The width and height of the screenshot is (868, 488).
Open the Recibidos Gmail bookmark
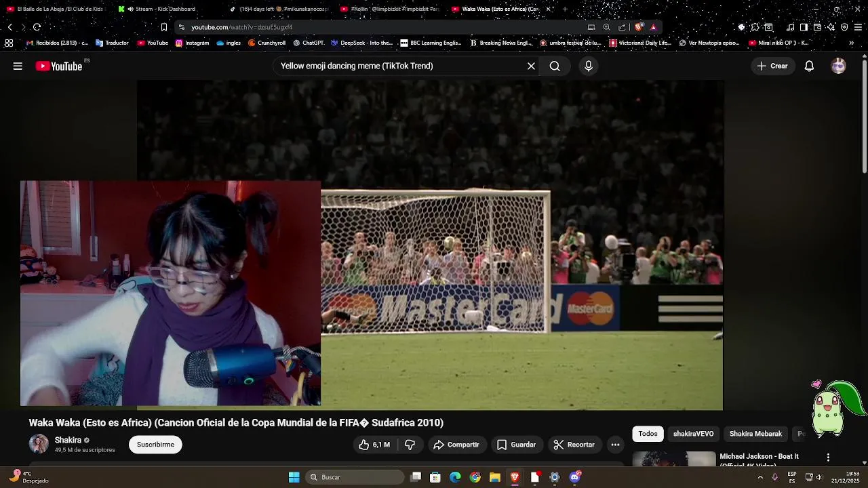pos(57,43)
